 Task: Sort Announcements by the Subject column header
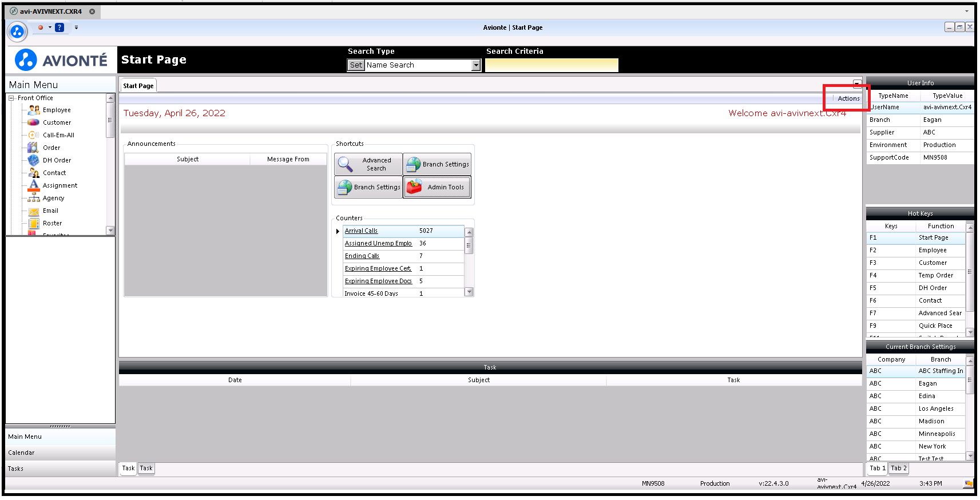(188, 160)
